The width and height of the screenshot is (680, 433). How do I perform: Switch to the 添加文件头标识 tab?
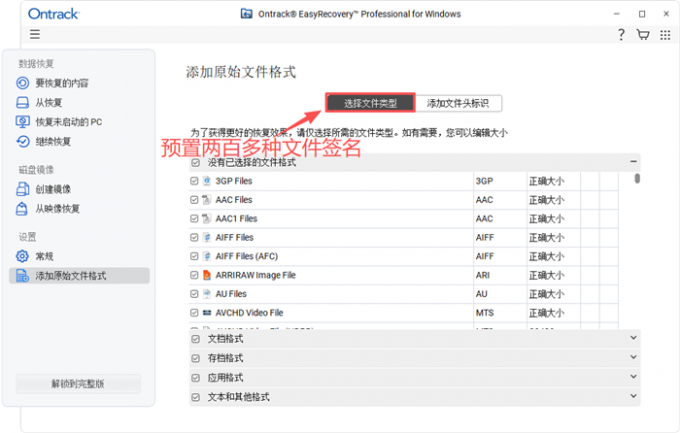pyautogui.click(x=458, y=103)
